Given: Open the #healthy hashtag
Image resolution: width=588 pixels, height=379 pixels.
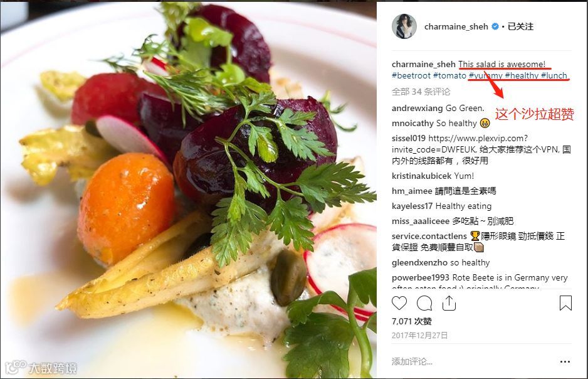Looking at the screenshot, I should pyautogui.click(x=522, y=75).
